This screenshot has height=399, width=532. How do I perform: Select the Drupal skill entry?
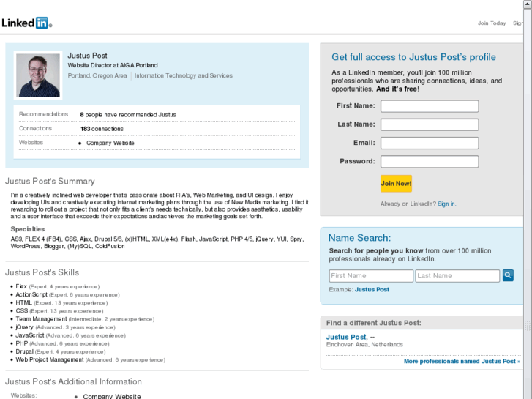tap(61, 352)
